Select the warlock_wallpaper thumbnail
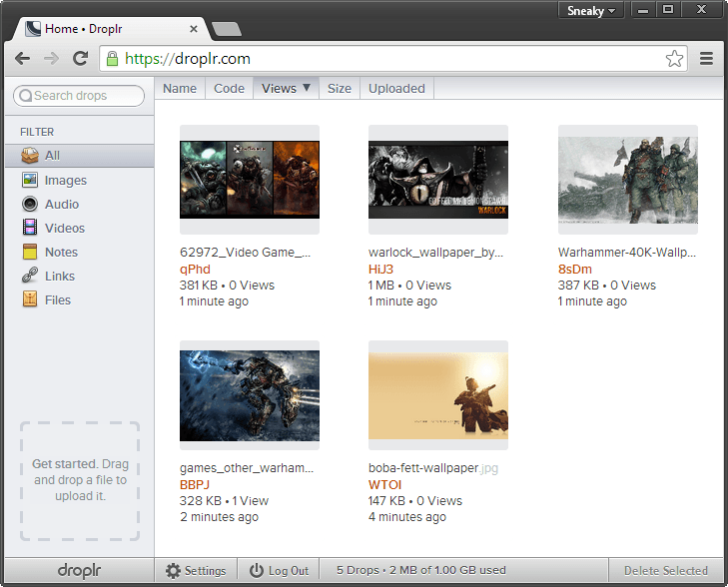This screenshot has height=587, width=728. [438, 180]
